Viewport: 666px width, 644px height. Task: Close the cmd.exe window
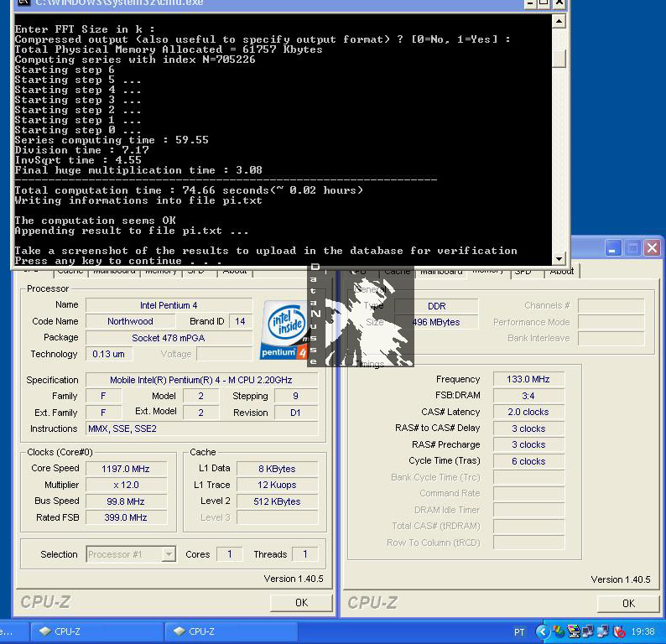(559, 3)
